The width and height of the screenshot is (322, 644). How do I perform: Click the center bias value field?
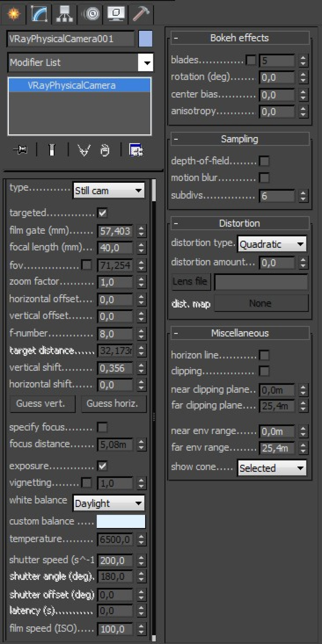click(277, 95)
